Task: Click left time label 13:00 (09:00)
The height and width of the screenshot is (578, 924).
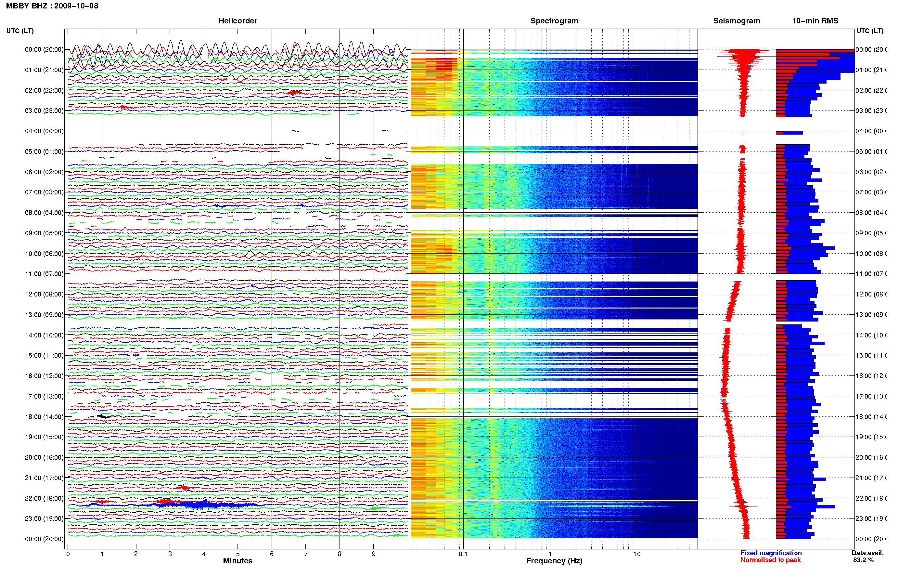Action: (x=44, y=315)
